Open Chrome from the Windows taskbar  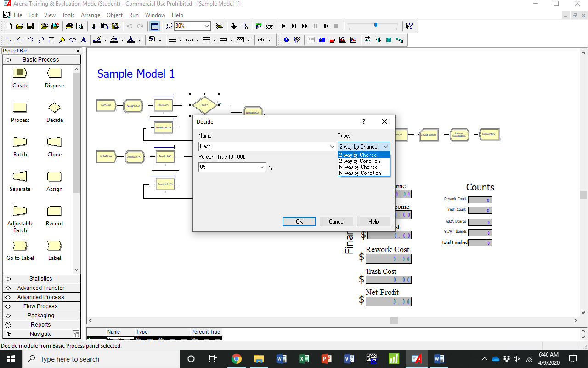click(236, 359)
